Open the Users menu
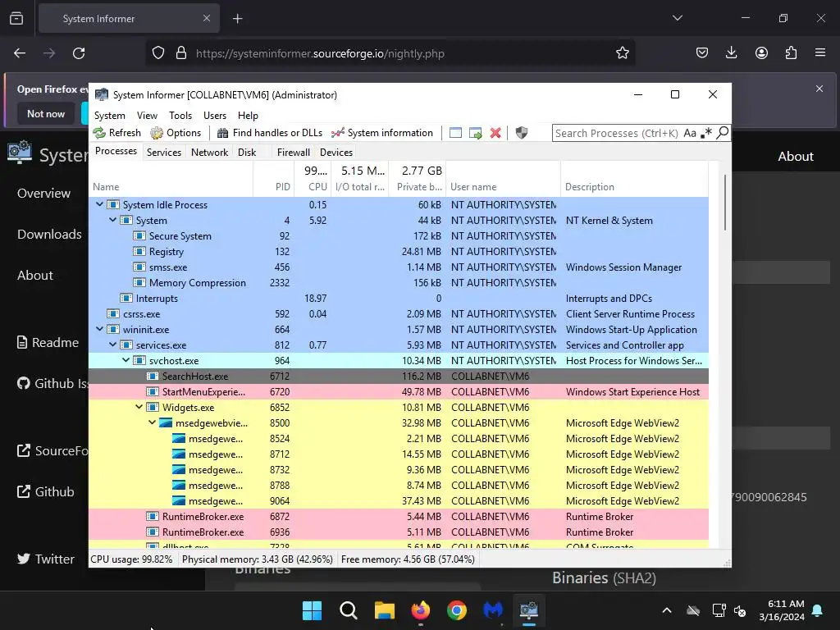The width and height of the screenshot is (840, 630). 215,116
